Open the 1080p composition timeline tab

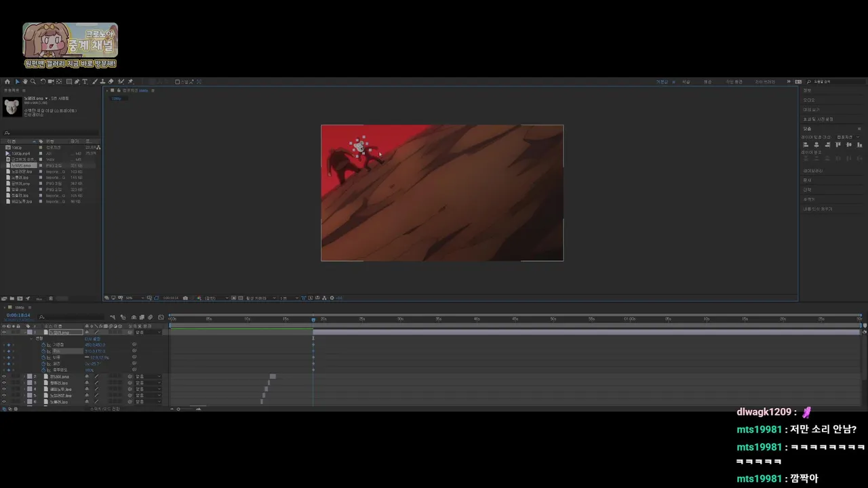[19, 307]
